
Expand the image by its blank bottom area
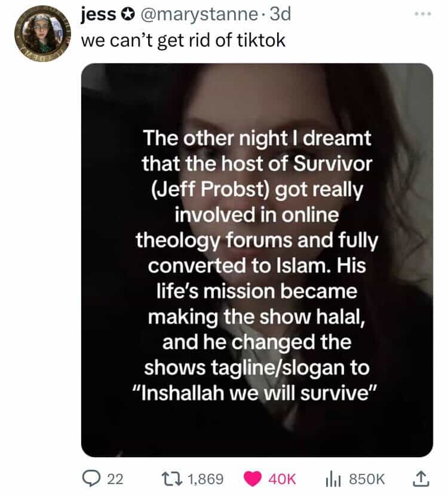point(257,432)
